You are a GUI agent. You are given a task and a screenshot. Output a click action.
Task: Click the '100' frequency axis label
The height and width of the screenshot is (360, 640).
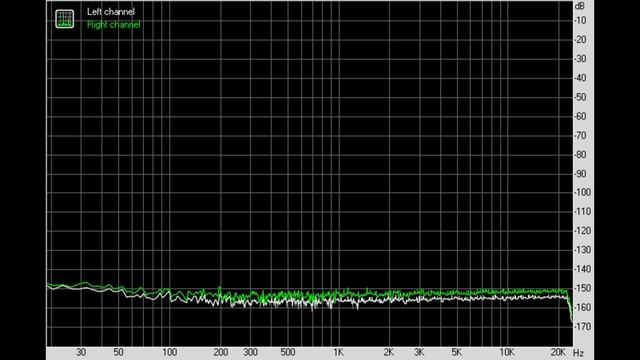(x=169, y=352)
